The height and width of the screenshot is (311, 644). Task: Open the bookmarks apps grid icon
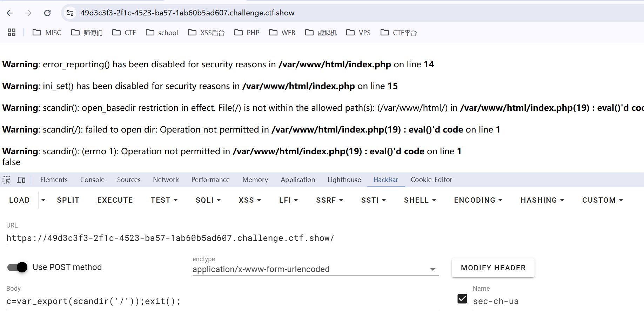click(x=11, y=32)
